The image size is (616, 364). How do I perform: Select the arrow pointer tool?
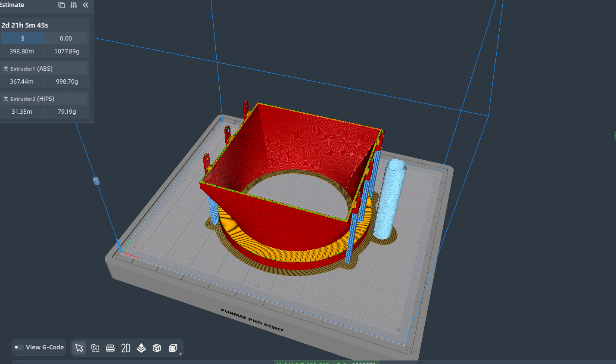[79, 348]
